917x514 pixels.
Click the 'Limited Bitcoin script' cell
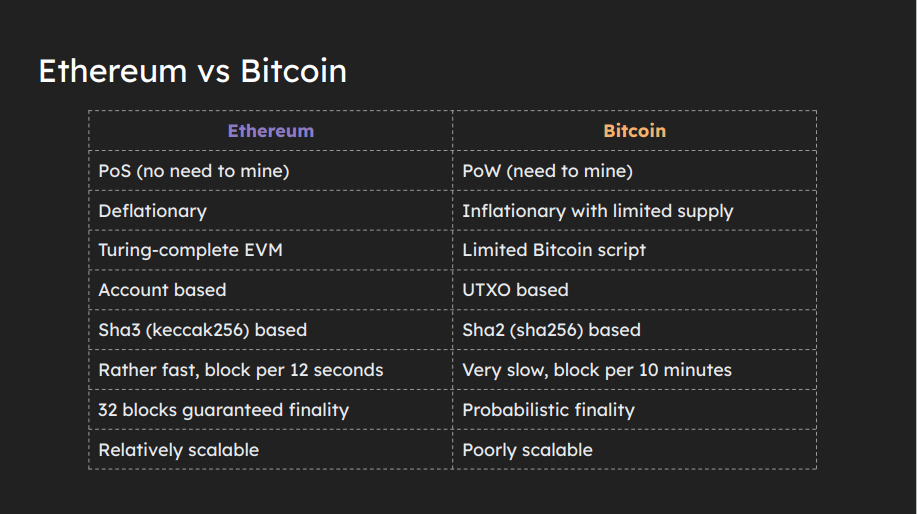635,250
